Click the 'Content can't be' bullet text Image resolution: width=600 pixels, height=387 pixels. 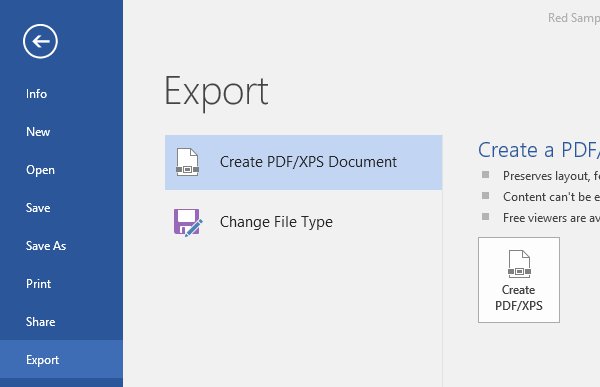tap(551, 197)
